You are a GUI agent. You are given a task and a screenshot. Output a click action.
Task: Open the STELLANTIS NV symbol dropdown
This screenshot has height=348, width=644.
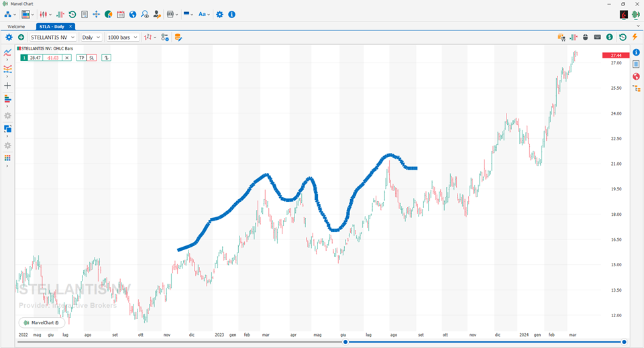pyautogui.click(x=53, y=38)
